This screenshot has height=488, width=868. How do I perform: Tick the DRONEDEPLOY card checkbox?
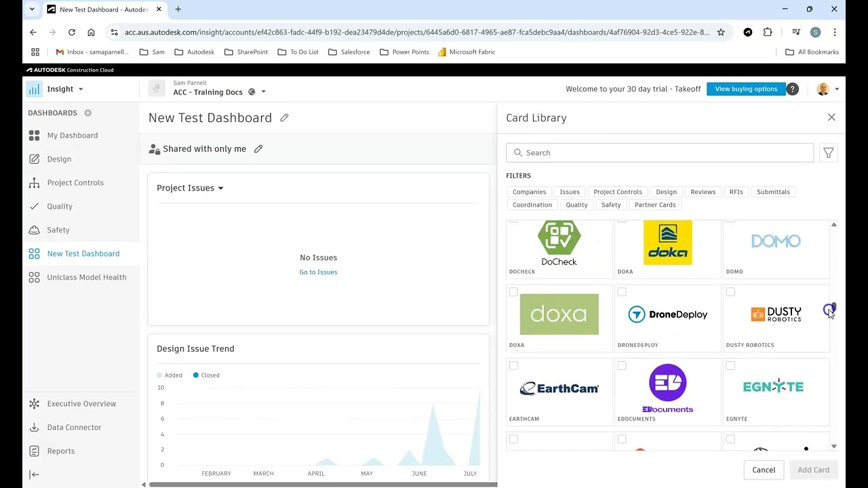[622, 292]
